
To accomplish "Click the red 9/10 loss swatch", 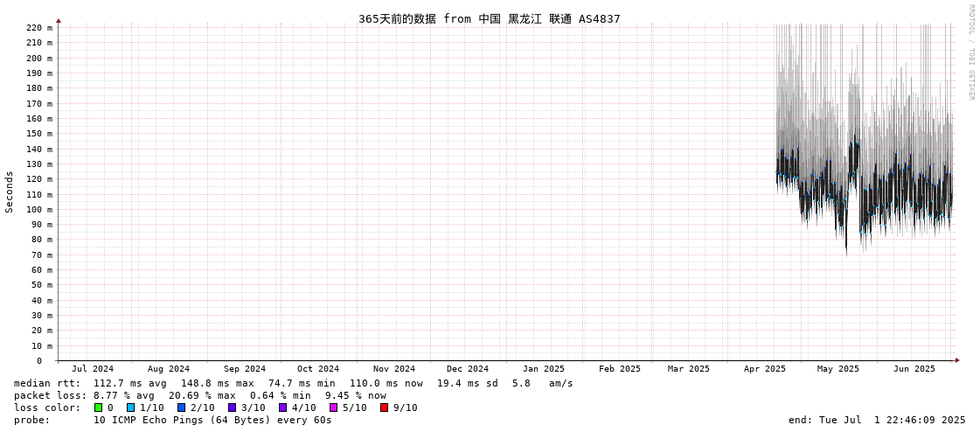I will pos(384,408).
